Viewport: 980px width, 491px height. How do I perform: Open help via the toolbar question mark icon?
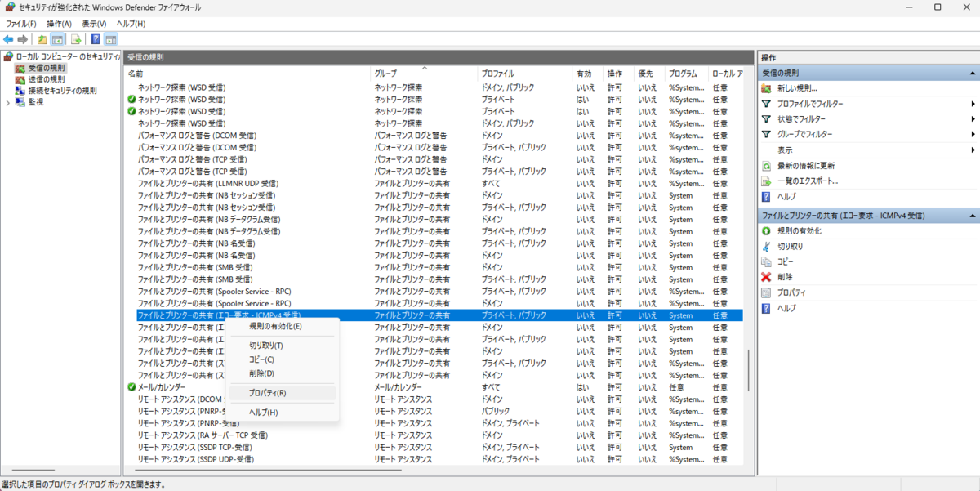pyautogui.click(x=96, y=39)
